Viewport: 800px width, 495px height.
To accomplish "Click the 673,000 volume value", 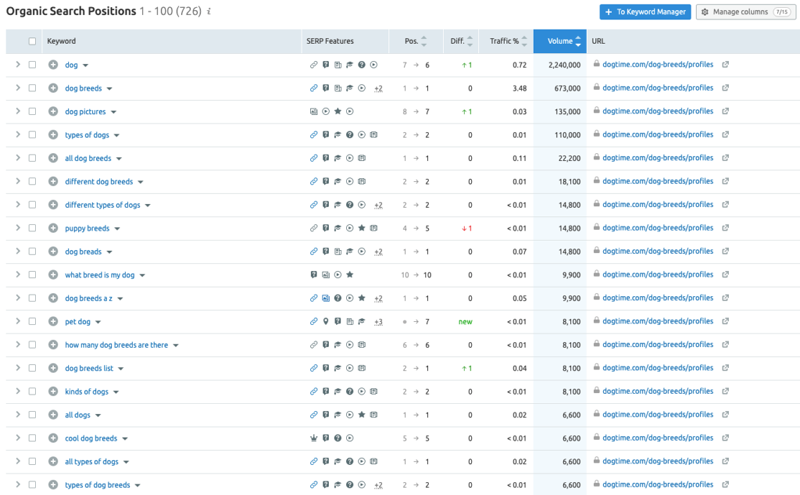I will (567, 88).
